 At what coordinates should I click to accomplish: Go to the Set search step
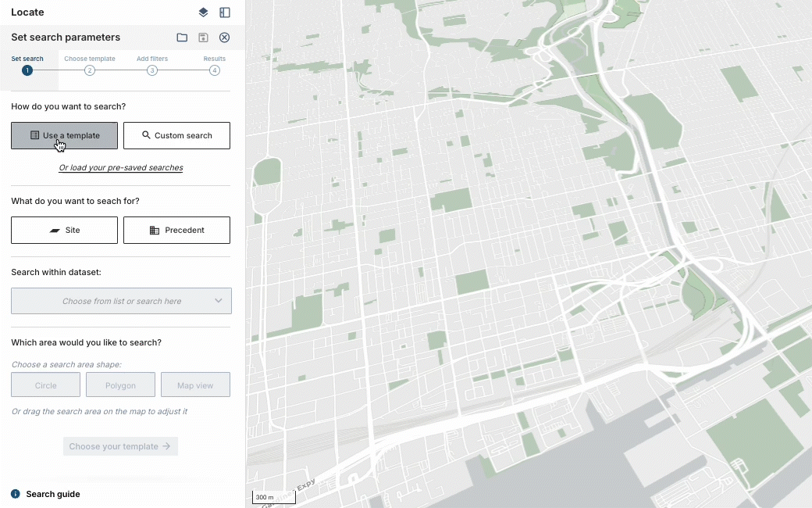pos(27,70)
